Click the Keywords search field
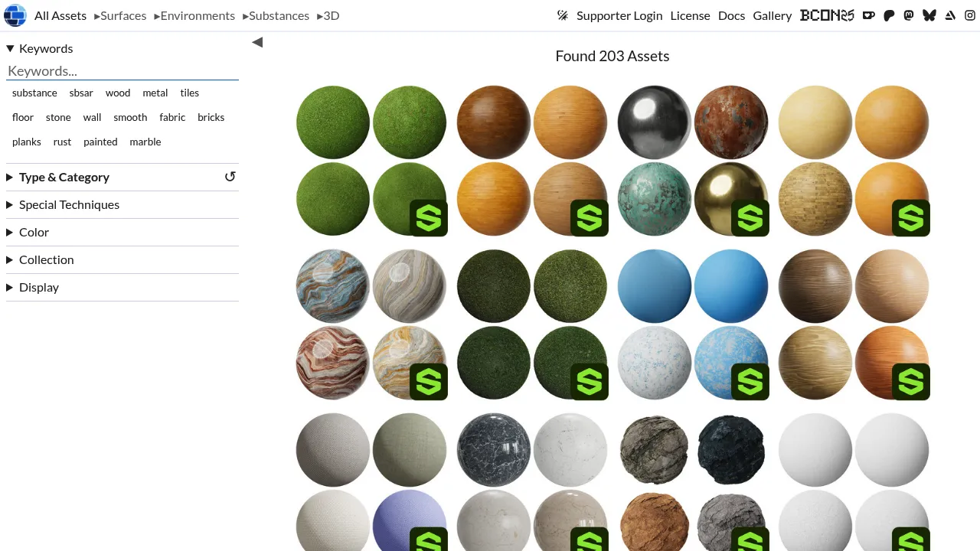Image resolution: width=980 pixels, height=551 pixels. (x=122, y=71)
